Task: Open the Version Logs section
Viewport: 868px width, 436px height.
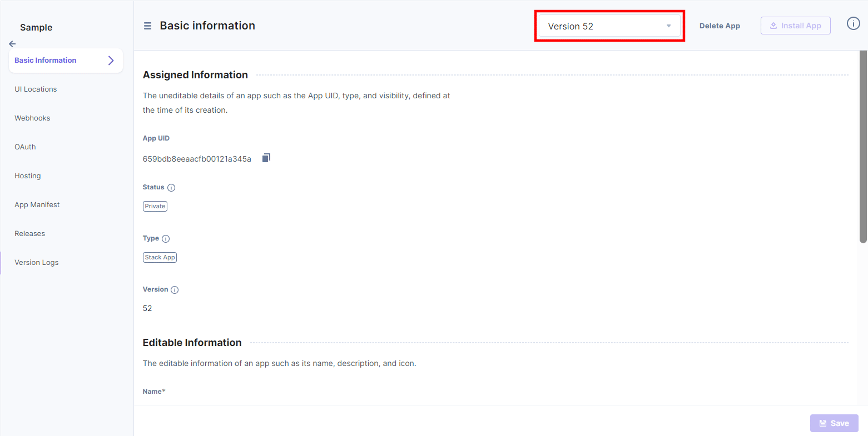Action: 36,263
